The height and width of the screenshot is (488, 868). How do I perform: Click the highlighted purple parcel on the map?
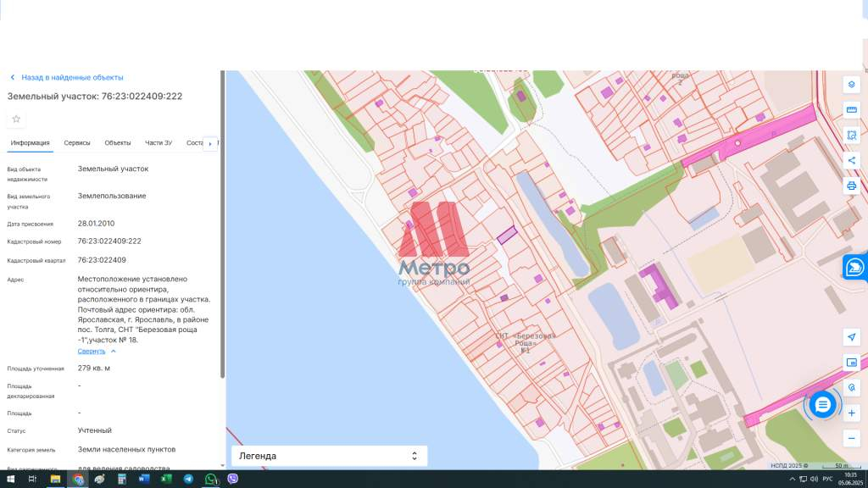(x=507, y=236)
